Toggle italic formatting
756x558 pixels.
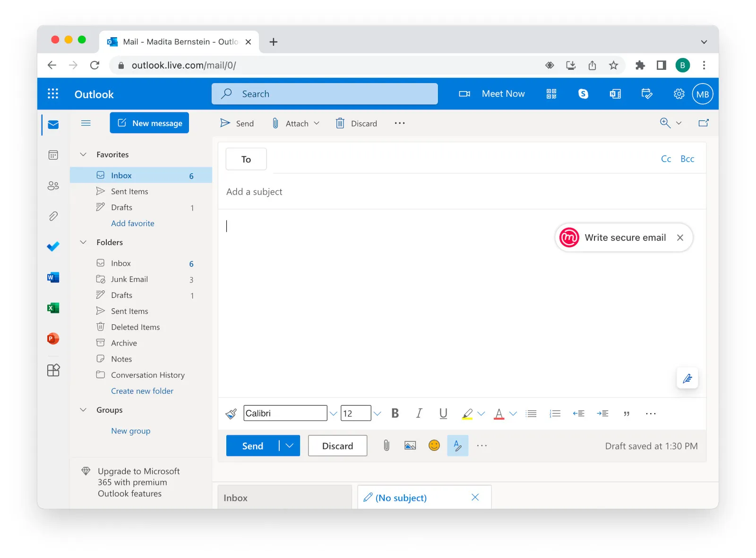[x=419, y=413]
